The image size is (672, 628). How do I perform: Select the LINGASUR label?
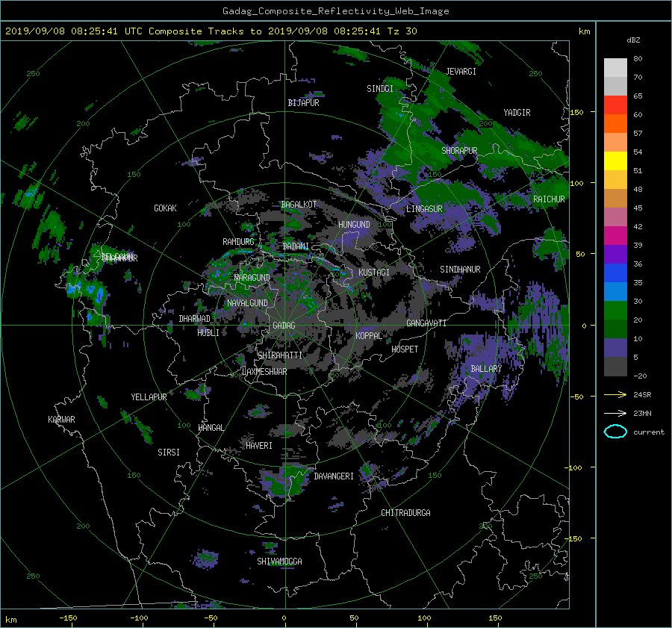pos(424,209)
